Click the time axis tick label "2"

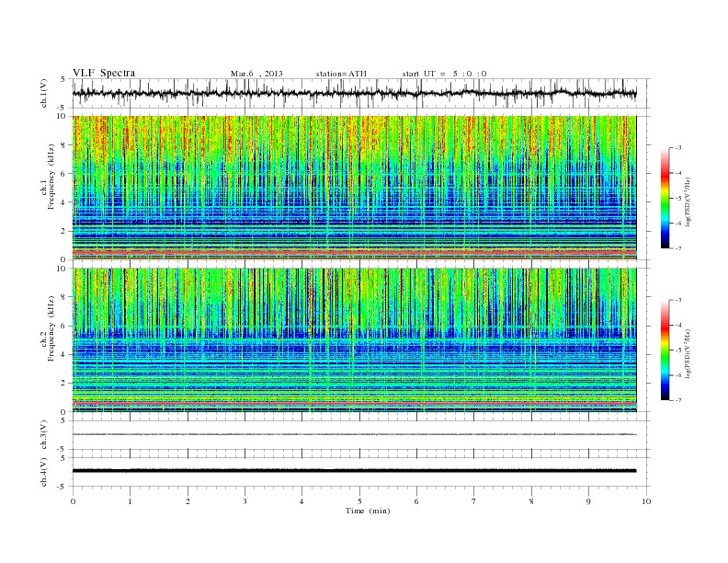click(x=188, y=501)
